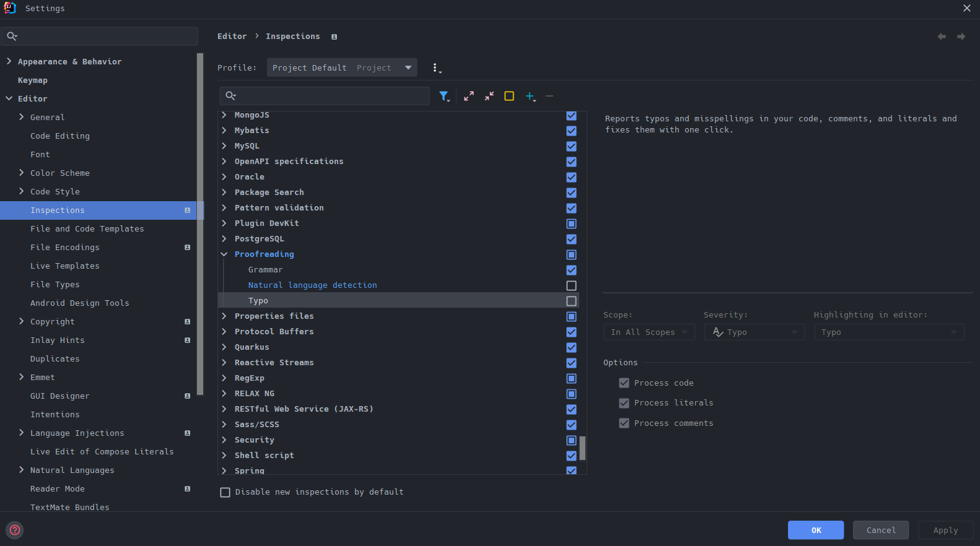Toggle the Proofreading group checkbox

pos(571,254)
